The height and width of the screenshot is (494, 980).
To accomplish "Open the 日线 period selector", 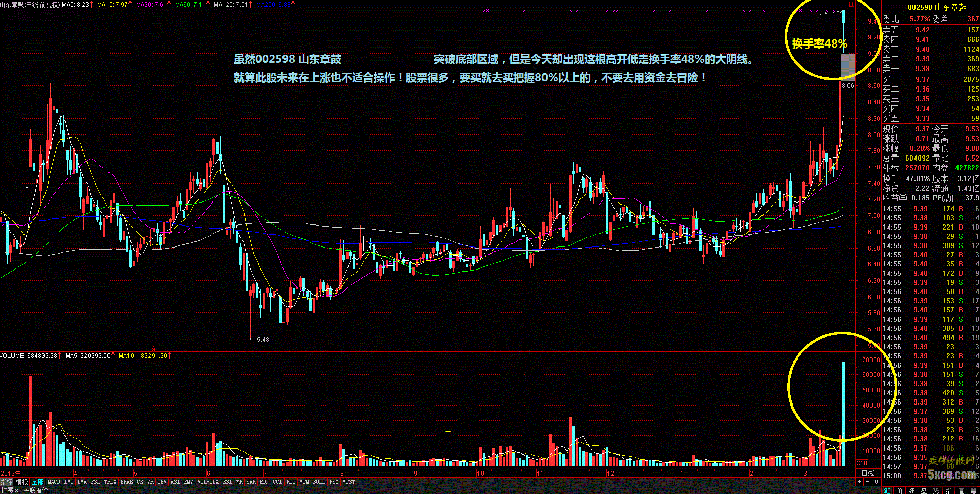I will coord(868,473).
